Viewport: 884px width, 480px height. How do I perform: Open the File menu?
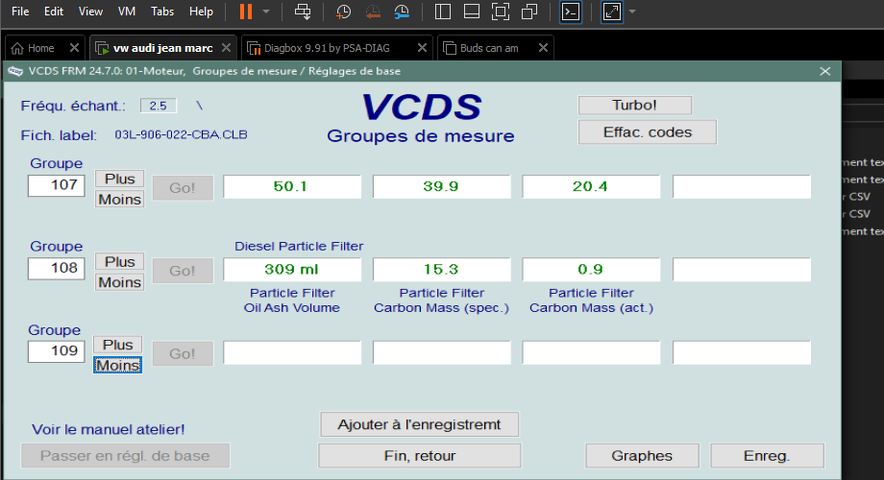(x=20, y=11)
